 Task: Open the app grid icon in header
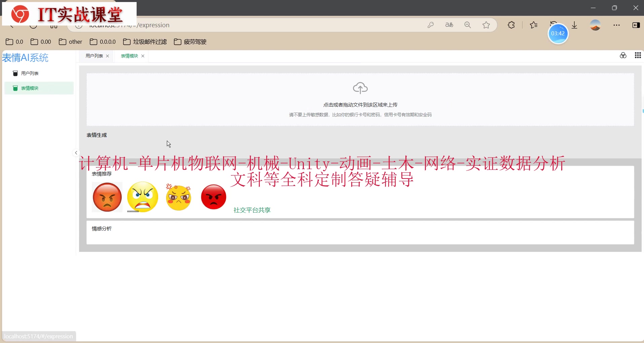click(x=638, y=55)
